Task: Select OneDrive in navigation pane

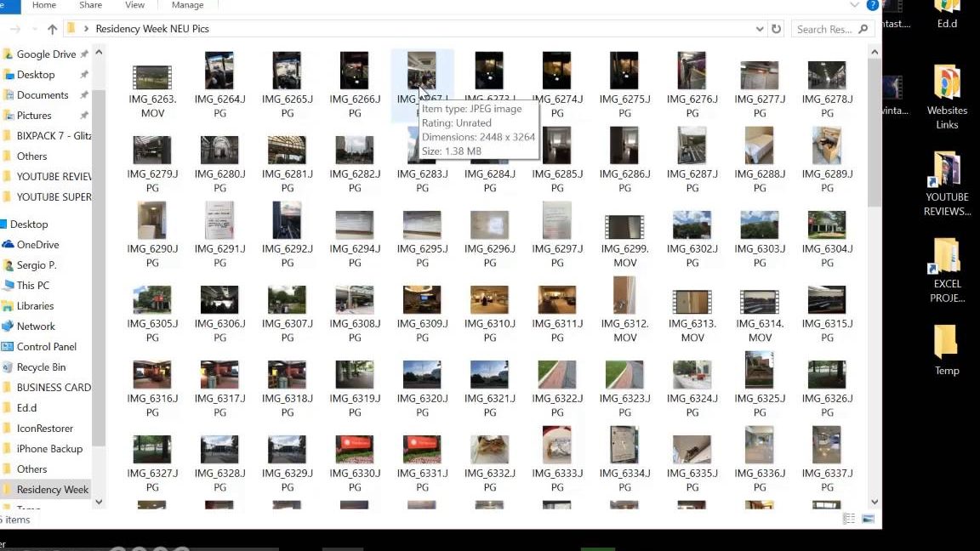Action: (37, 245)
